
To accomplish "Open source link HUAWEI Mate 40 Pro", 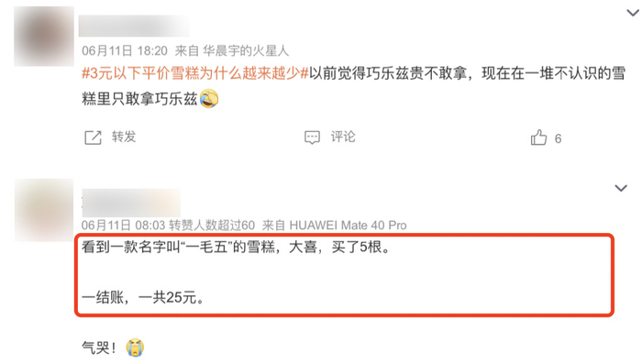I will pyautogui.click(x=348, y=226).
